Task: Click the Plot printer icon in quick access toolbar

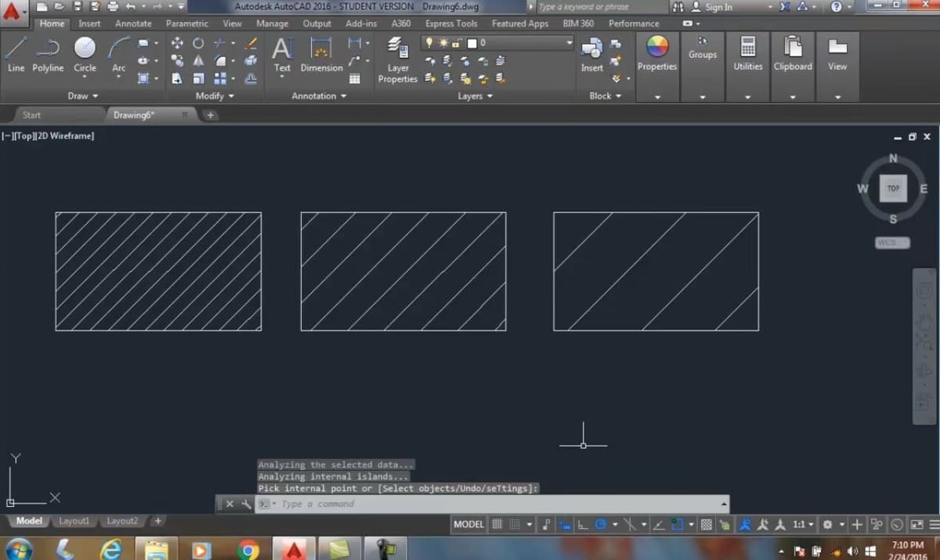Action: 113,6
